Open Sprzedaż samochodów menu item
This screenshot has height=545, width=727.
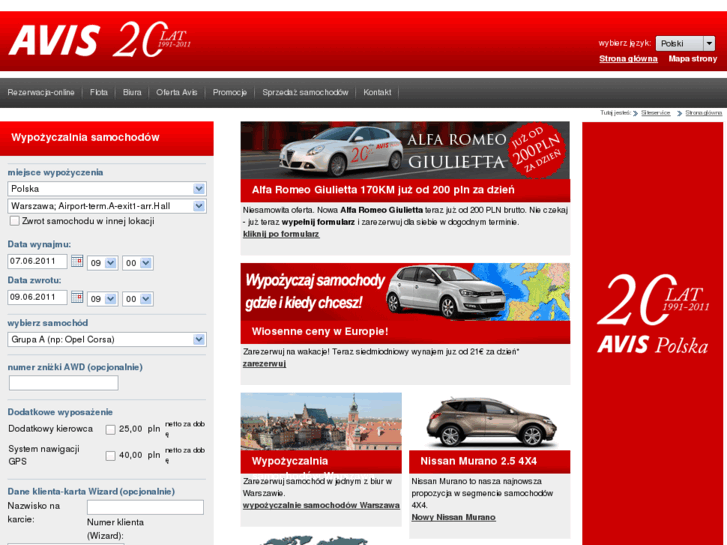305,92
